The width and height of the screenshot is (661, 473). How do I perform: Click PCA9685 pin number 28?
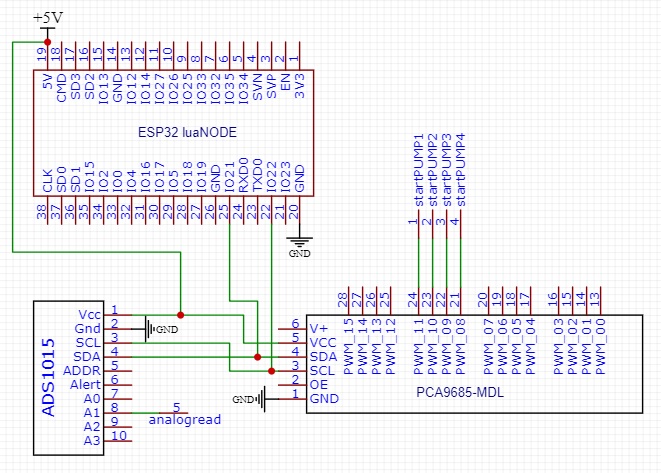click(x=342, y=300)
